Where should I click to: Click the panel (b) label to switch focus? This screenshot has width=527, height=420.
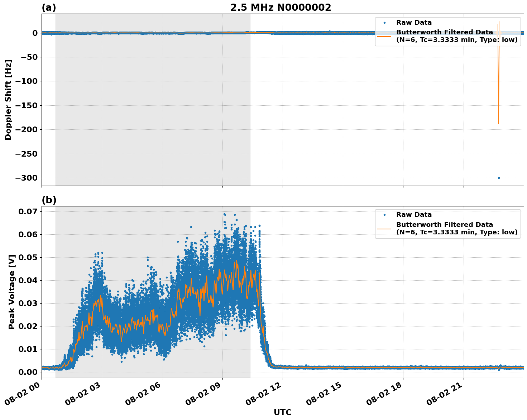point(49,200)
